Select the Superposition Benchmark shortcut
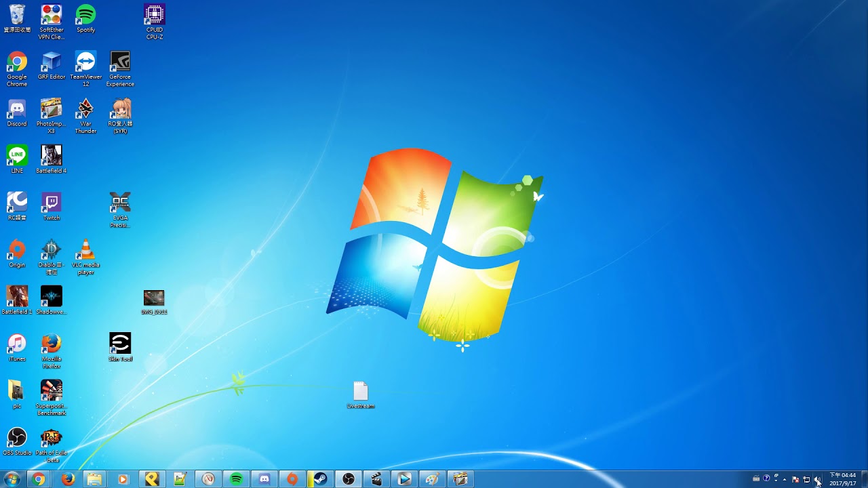This screenshot has height=488, width=868. [x=52, y=397]
